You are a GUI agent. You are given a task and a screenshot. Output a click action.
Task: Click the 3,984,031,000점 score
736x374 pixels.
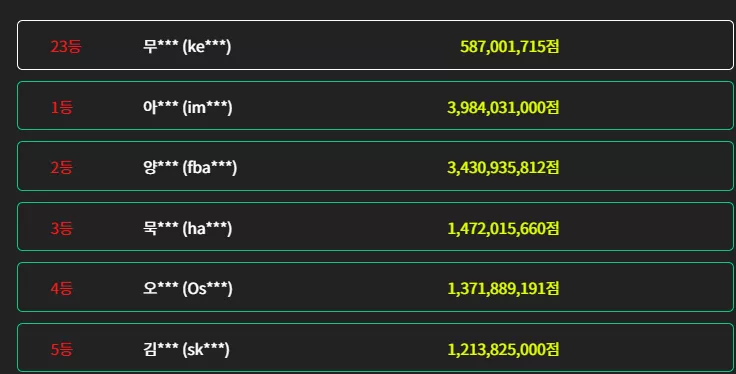point(503,107)
